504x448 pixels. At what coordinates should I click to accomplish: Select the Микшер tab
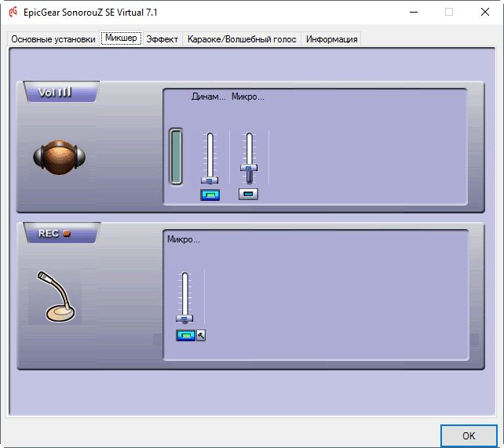pos(121,38)
